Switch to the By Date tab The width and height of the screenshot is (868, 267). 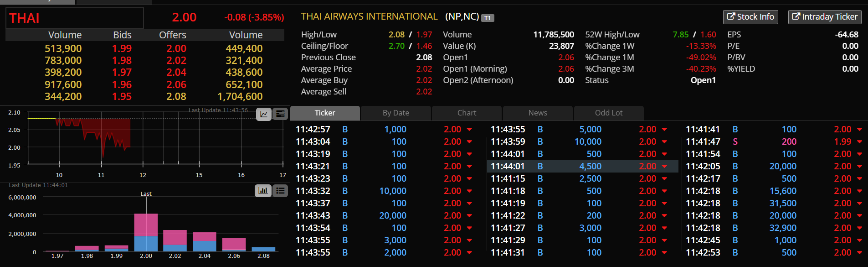396,113
